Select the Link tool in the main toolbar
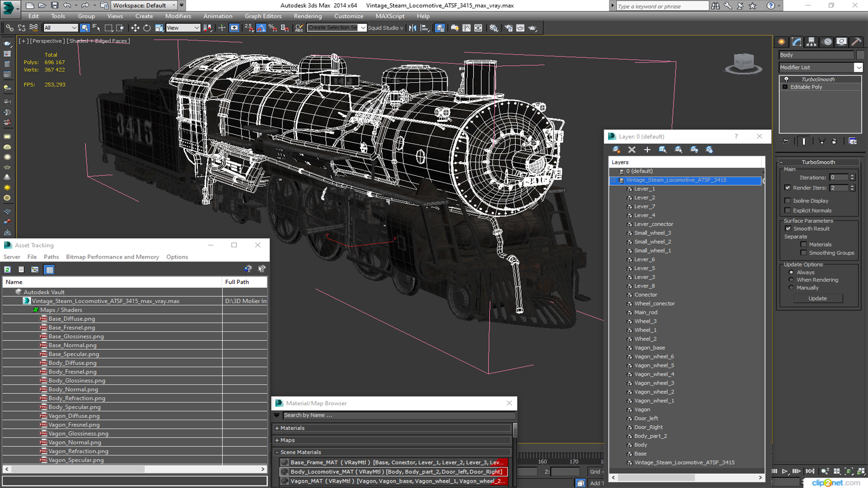The width and height of the screenshot is (868, 488). 9,28
